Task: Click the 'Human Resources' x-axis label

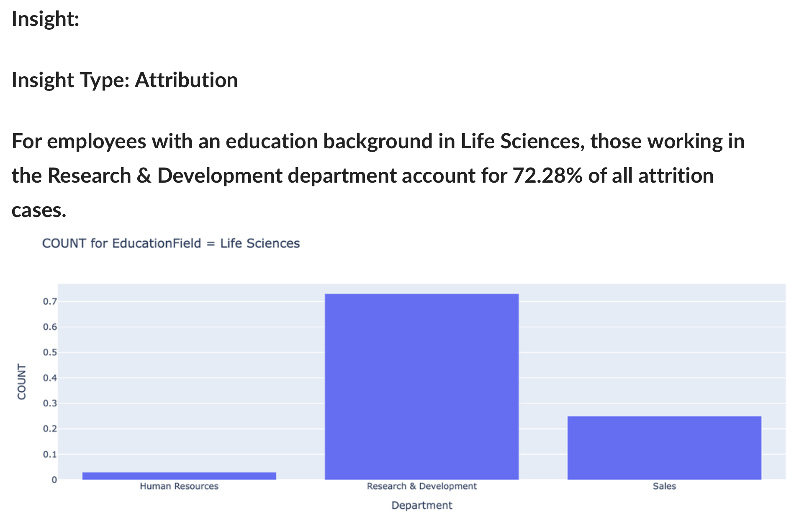Action: (x=179, y=486)
